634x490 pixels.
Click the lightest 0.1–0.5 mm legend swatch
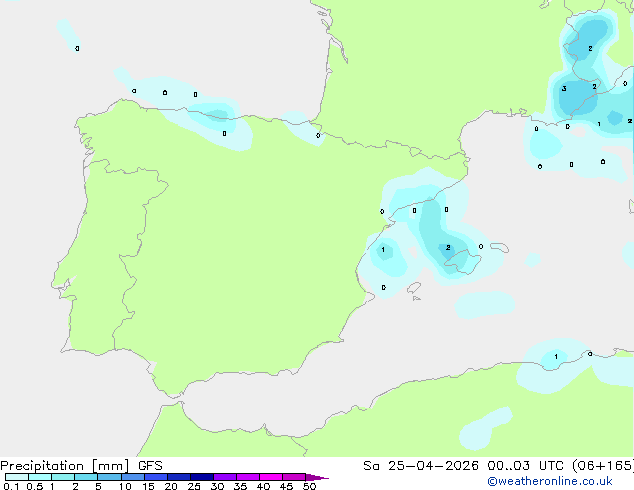point(17,477)
